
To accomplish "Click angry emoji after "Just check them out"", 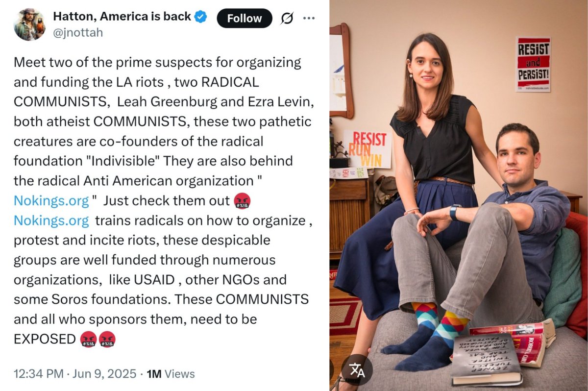I will (242, 200).
